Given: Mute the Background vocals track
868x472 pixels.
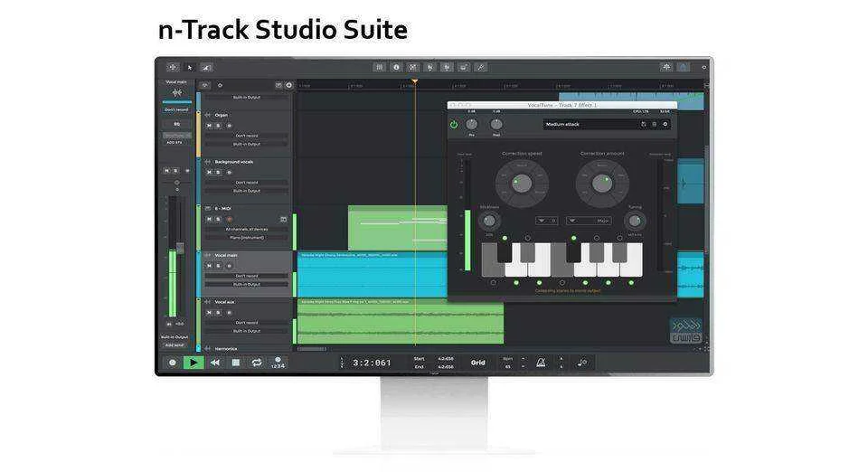Looking at the screenshot, I should pyautogui.click(x=209, y=173).
